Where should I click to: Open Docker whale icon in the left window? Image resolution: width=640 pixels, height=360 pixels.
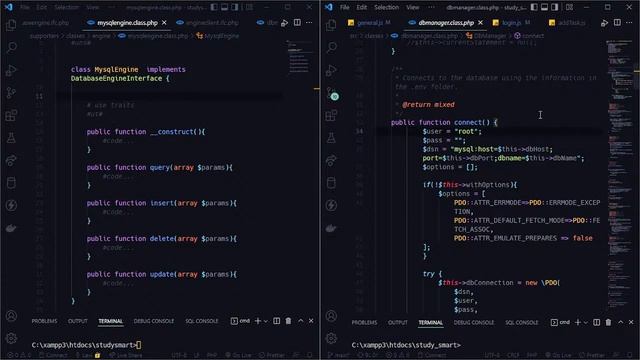point(11,228)
